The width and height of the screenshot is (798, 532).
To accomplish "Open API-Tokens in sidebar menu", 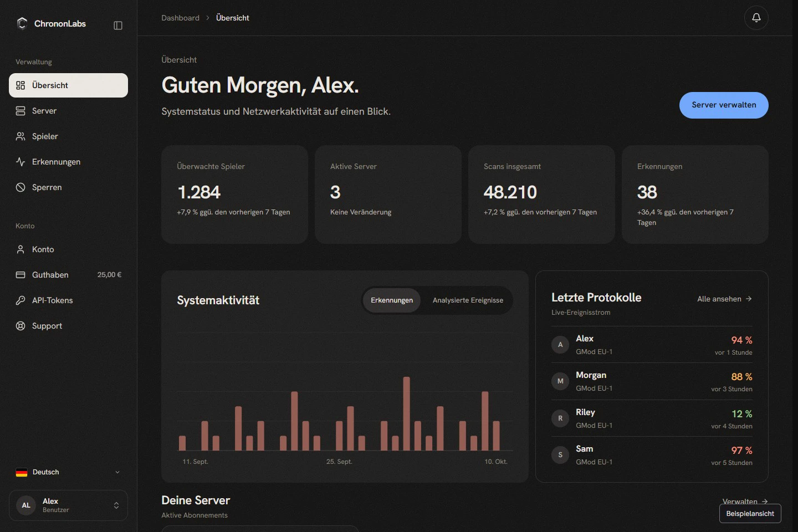I will pyautogui.click(x=68, y=300).
